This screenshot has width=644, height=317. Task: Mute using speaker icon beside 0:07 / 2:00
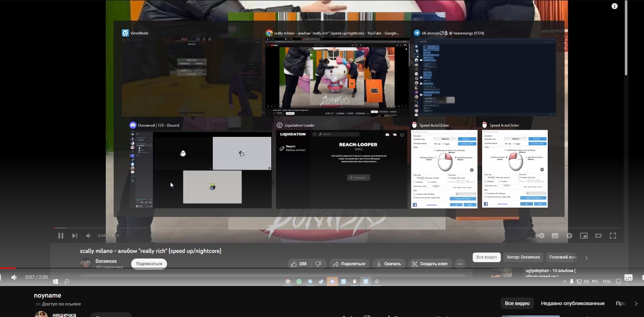[14, 277]
